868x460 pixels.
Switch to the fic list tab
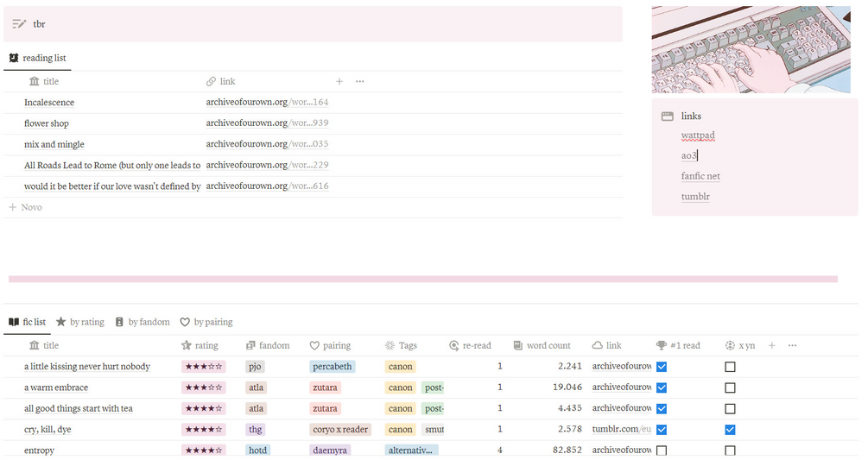point(27,322)
